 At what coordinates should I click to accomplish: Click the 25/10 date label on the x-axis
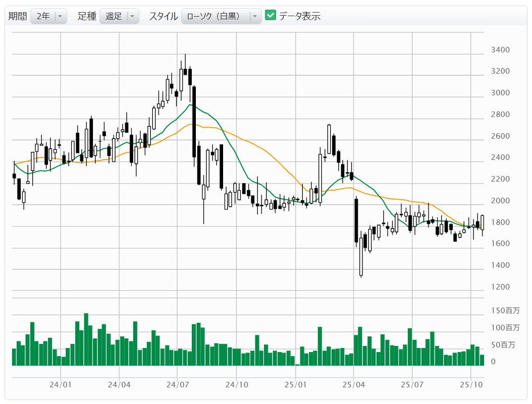471,385
